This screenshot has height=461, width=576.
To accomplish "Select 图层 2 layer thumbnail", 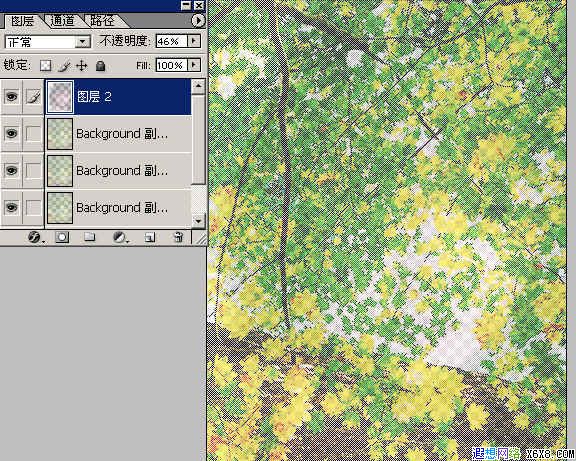I will click(x=60, y=97).
